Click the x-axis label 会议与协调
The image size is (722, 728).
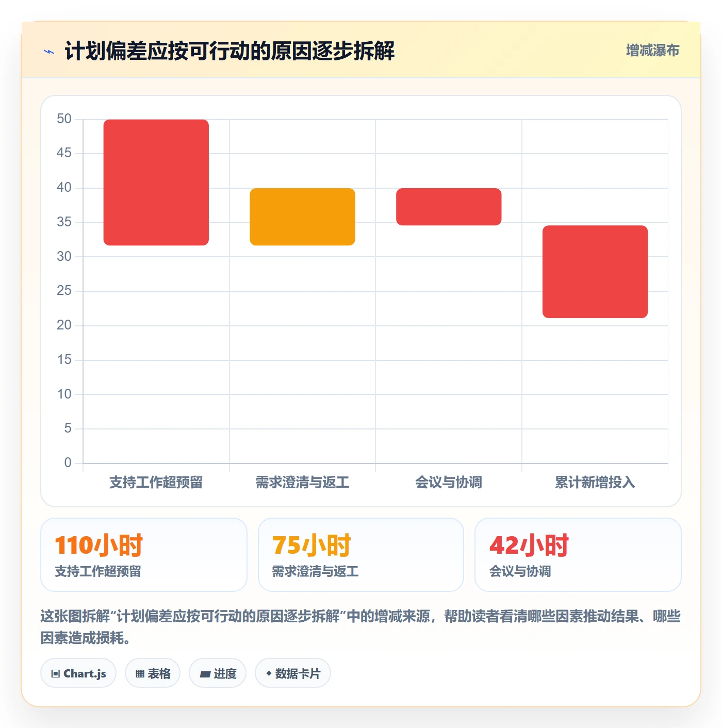click(449, 483)
